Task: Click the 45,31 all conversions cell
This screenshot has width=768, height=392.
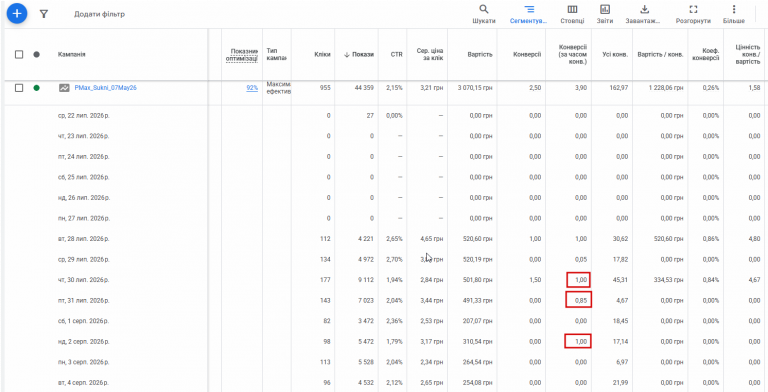Action: pos(621,280)
